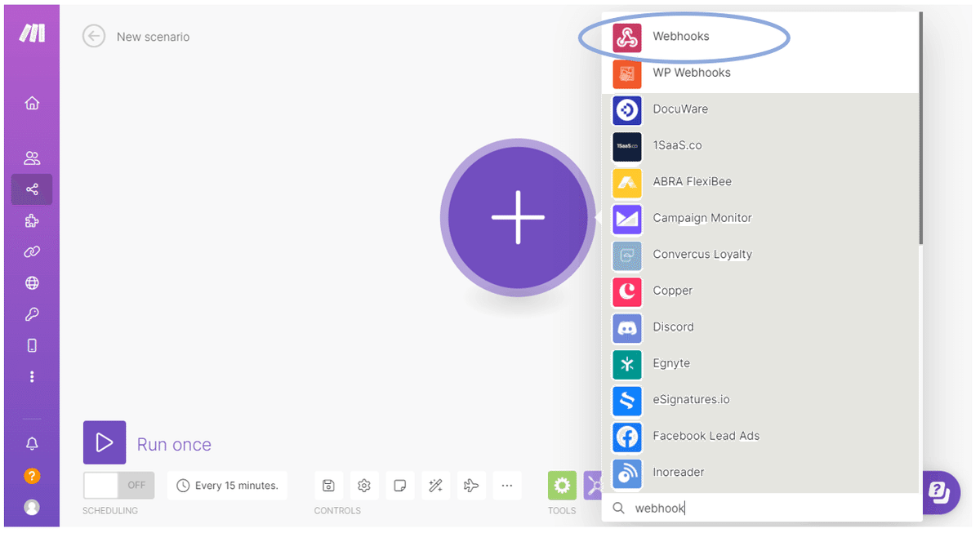
Task: Toggle the scheduling OFF switch
Action: click(x=118, y=485)
